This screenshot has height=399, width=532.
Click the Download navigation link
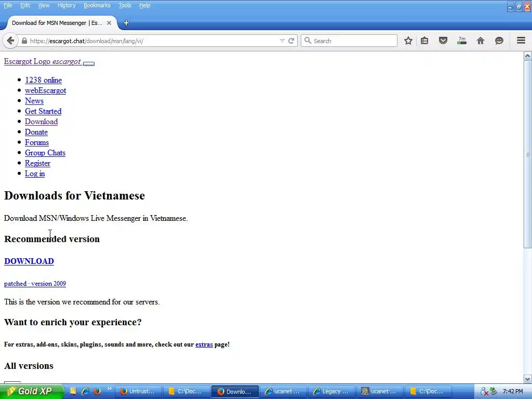point(42,122)
